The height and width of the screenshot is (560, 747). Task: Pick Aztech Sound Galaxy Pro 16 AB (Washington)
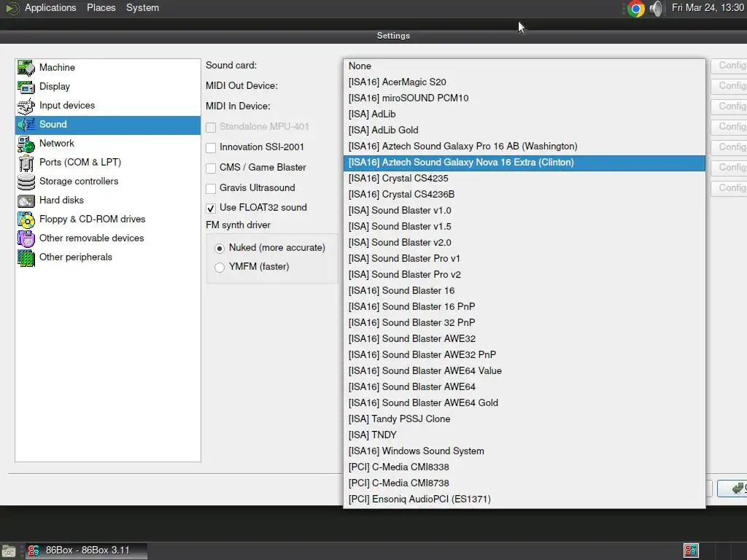pos(524,146)
